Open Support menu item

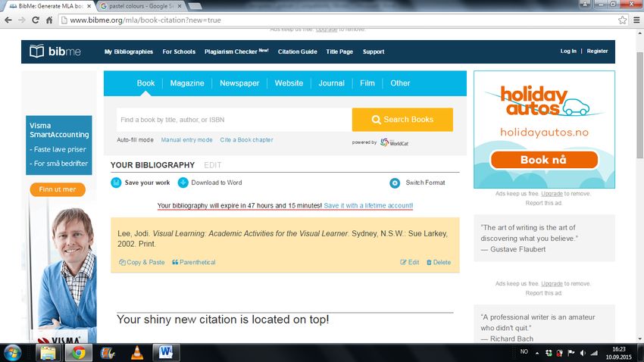click(374, 51)
